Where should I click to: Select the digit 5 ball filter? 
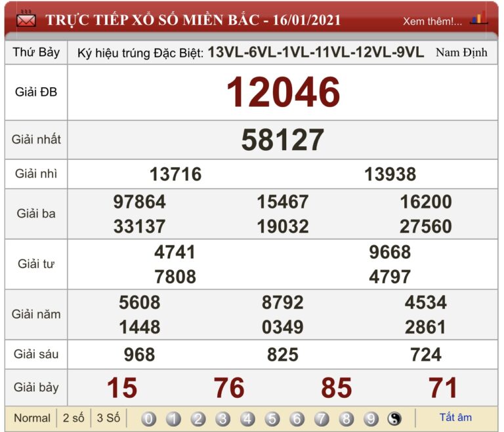272,419
